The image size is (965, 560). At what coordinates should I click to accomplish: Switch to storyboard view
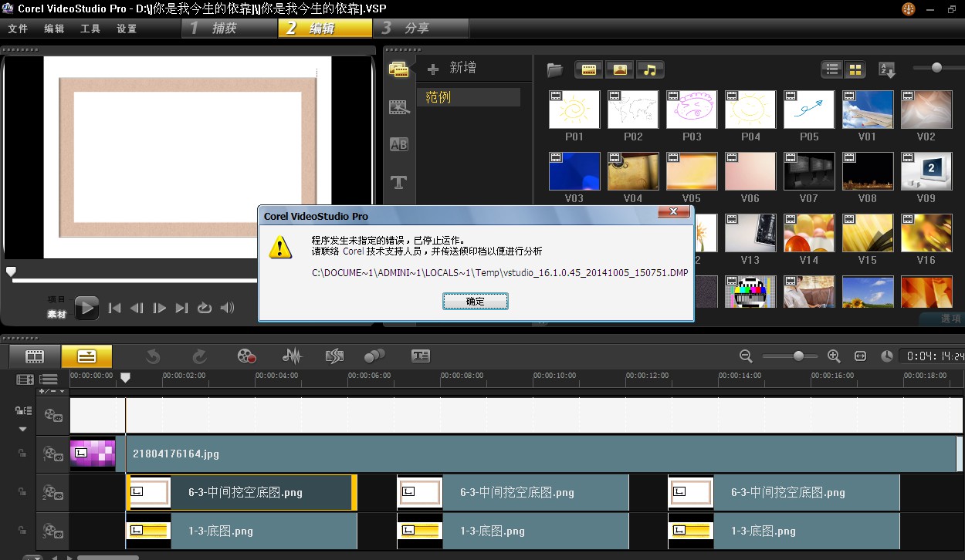pyautogui.click(x=35, y=356)
